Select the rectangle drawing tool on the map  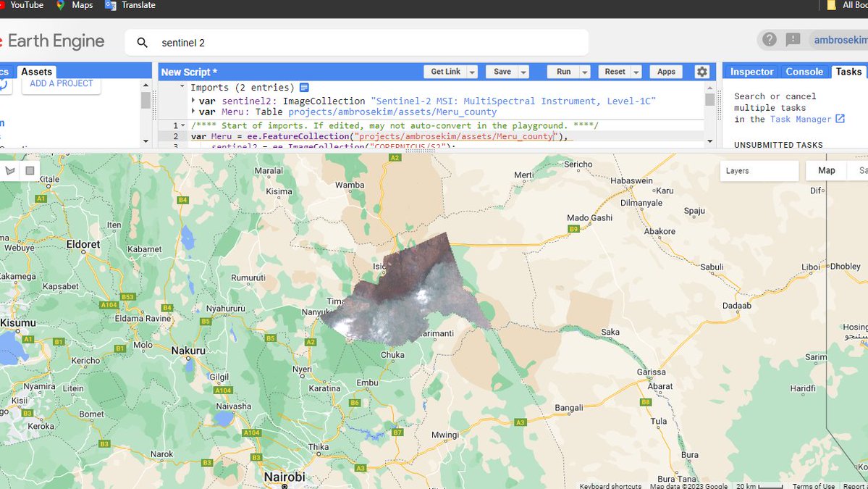coord(29,170)
